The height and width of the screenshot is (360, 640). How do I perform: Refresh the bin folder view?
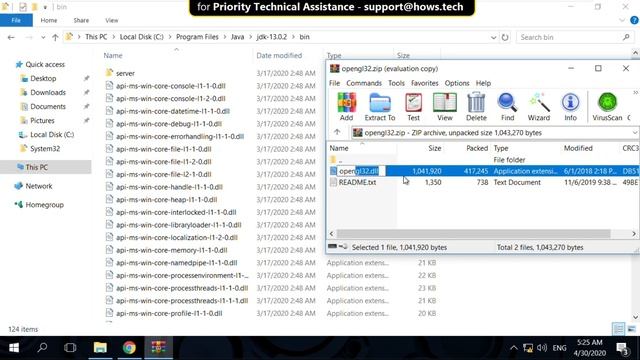point(505,37)
